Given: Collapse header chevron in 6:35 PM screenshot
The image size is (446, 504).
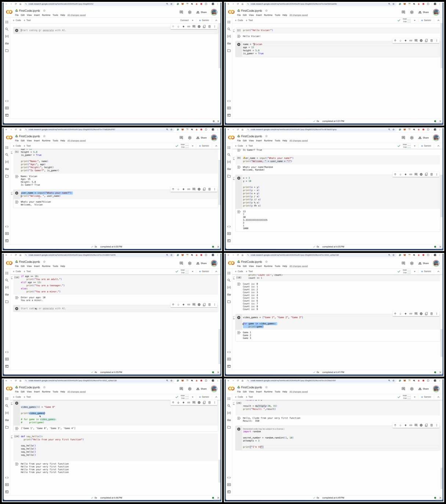Looking at the screenshot, I should [x=216, y=272].
